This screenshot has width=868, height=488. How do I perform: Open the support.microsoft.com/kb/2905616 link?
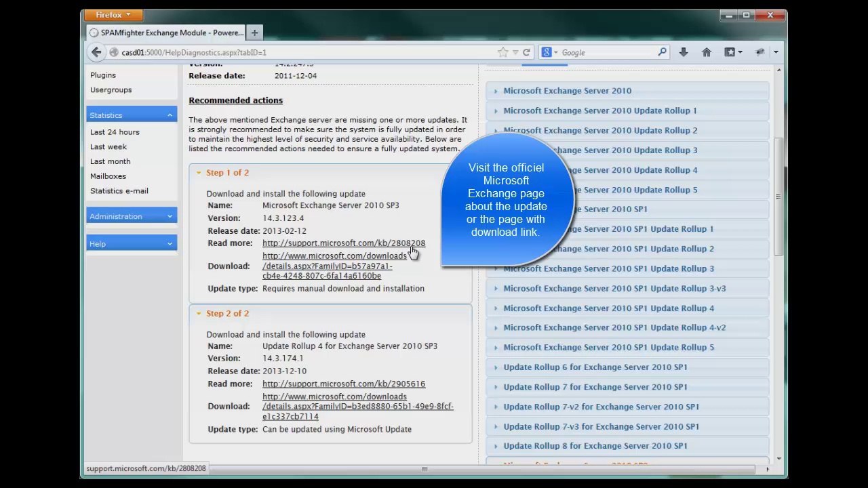pyautogui.click(x=344, y=384)
